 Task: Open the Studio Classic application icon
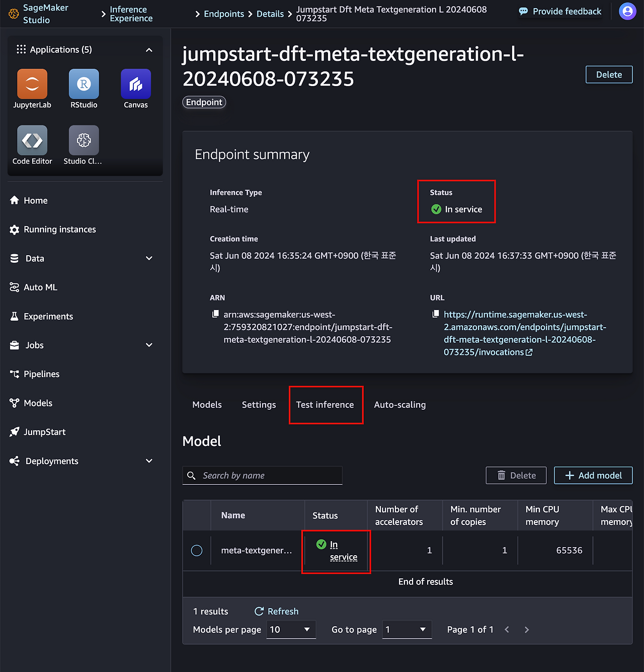click(x=84, y=140)
